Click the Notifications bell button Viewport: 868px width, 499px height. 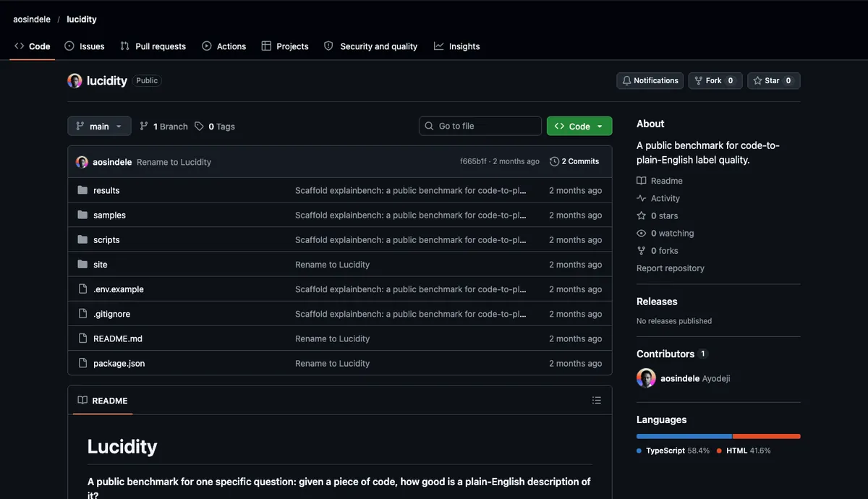[650, 81]
